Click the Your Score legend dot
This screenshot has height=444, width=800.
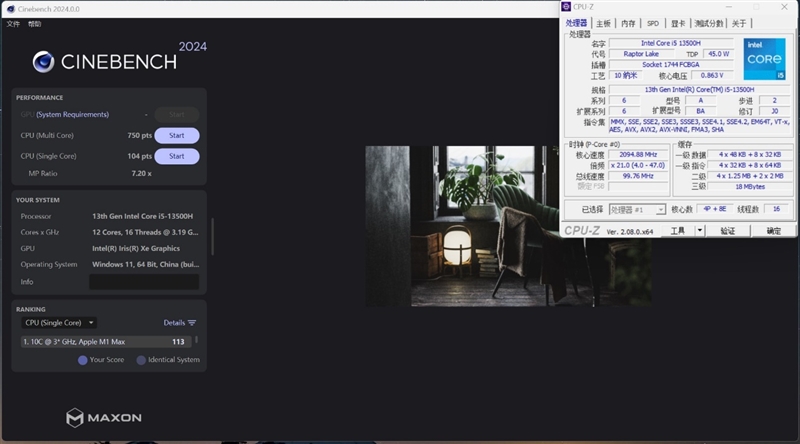(82, 360)
